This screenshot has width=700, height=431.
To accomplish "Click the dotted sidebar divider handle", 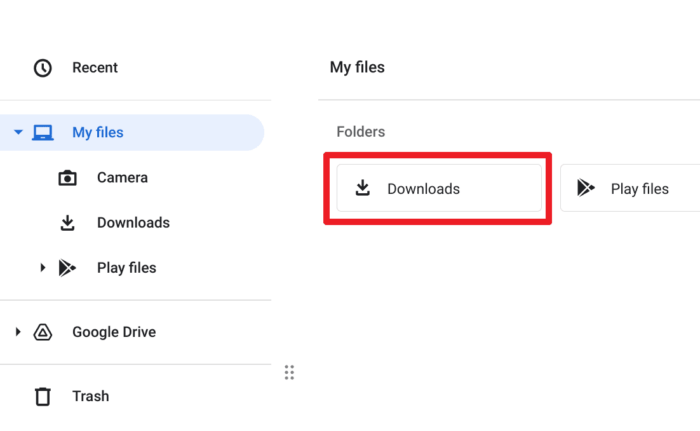I will pyautogui.click(x=289, y=372).
